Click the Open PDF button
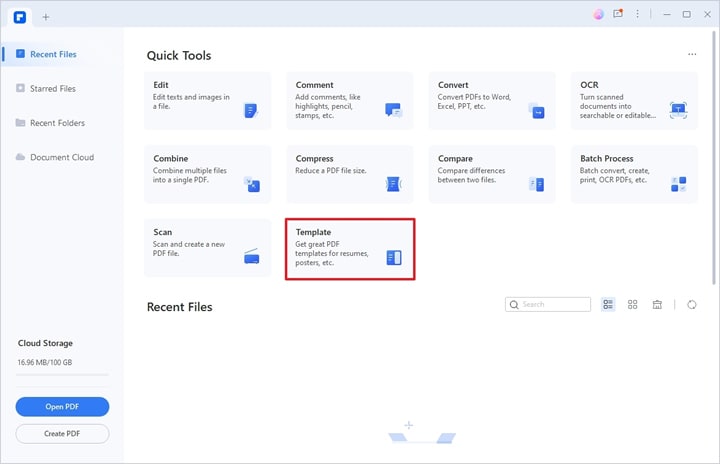Image resolution: width=720 pixels, height=464 pixels. coord(62,407)
